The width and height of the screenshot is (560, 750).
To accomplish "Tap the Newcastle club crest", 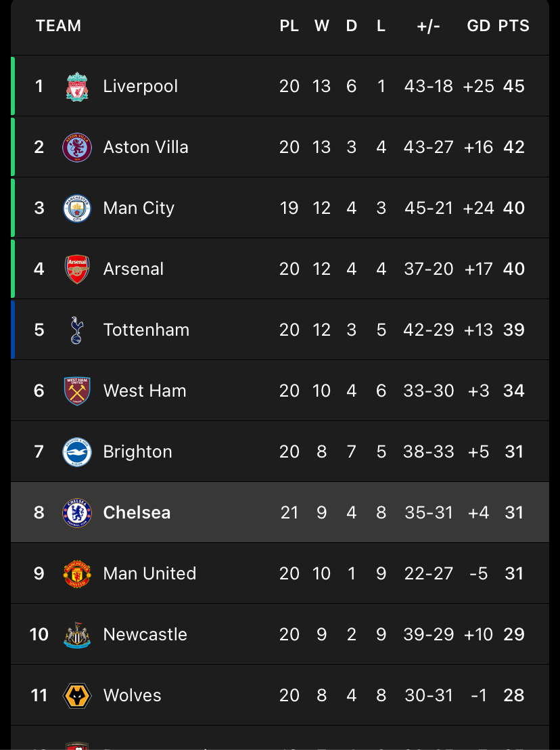I will point(77,635).
